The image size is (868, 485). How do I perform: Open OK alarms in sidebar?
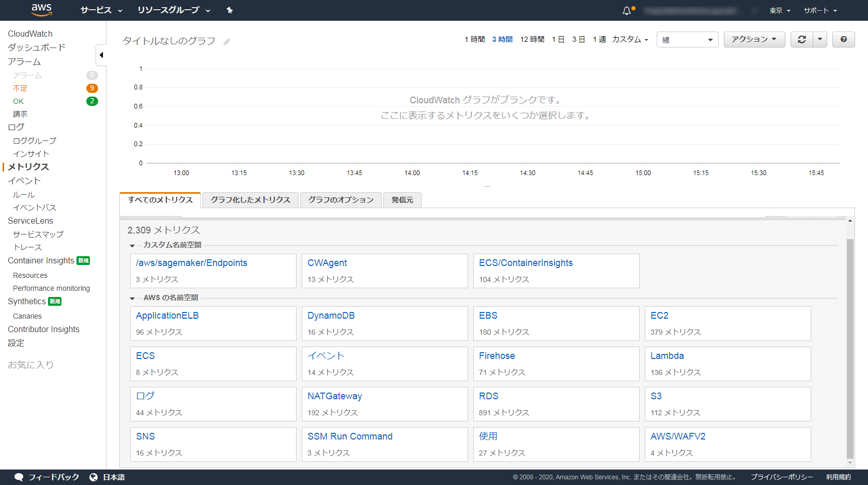(18, 101)
